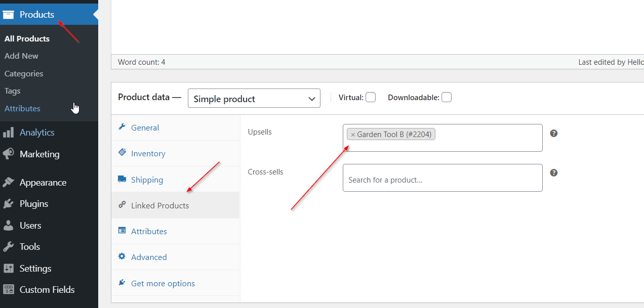Click the Appearance paintbrush icon

(x=8, y=183)
